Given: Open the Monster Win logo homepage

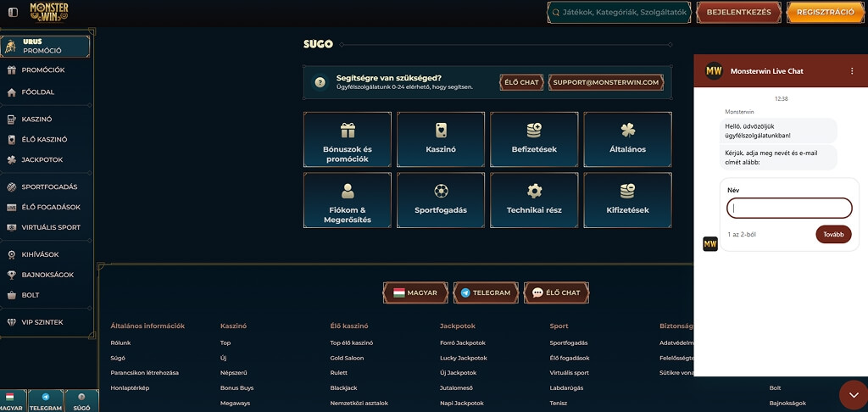Looking at the screenshot, I should [49, 12].
